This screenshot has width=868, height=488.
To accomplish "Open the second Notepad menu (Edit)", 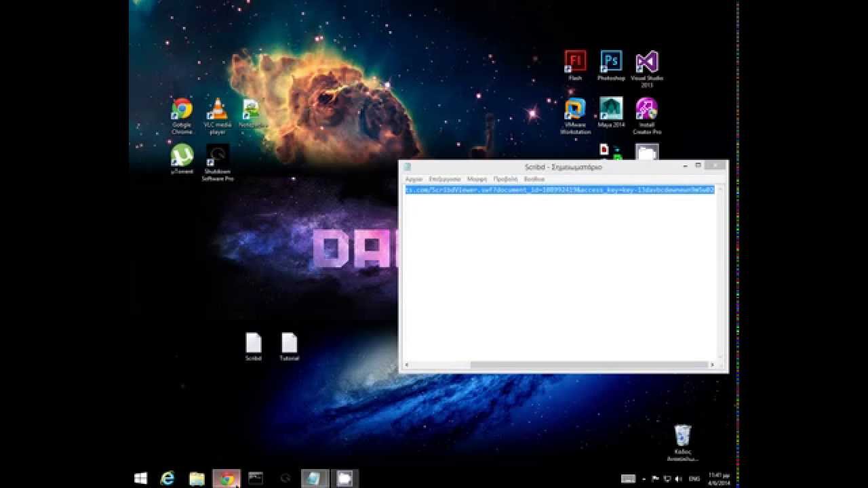I will click(445, 179).
